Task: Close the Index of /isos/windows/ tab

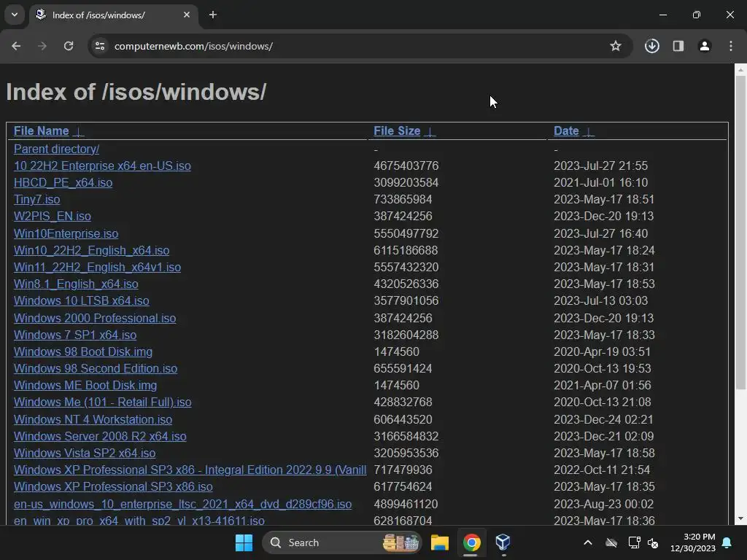Action: coord(187,15)
